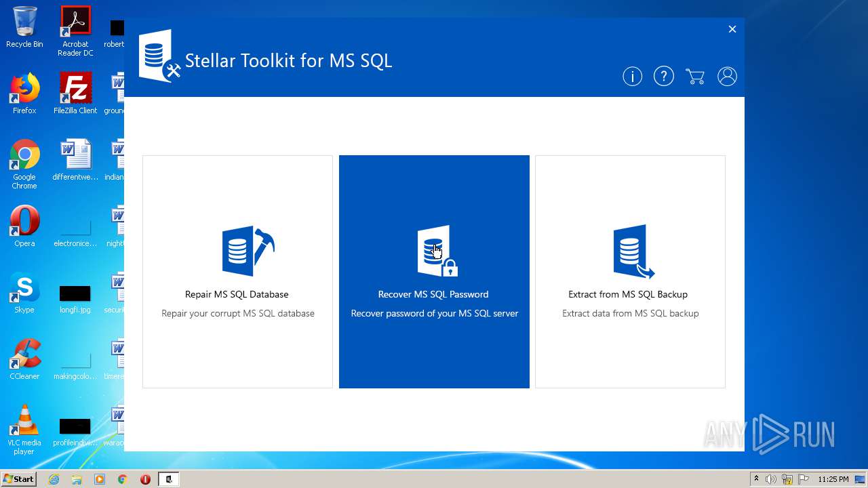Select the Firefox desktop shortcut
The image size is (868, 488).
[x=24, y=94]
